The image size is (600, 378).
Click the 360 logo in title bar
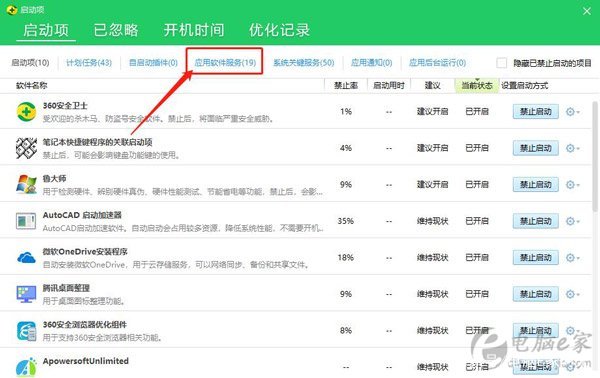12,10
